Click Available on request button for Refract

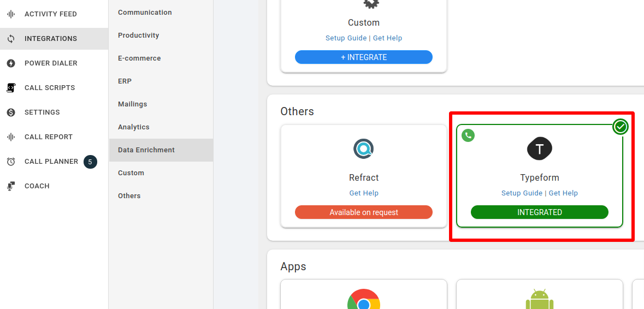pyautogui.click(x=363, y=212)
